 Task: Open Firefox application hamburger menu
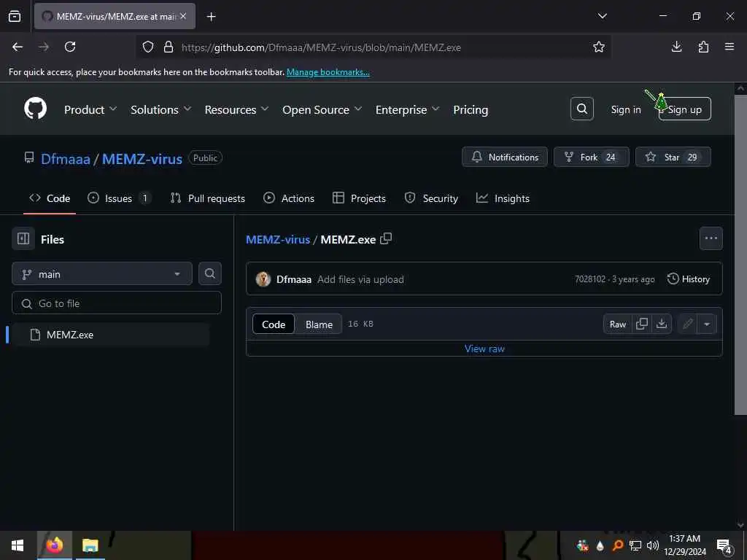729,47
